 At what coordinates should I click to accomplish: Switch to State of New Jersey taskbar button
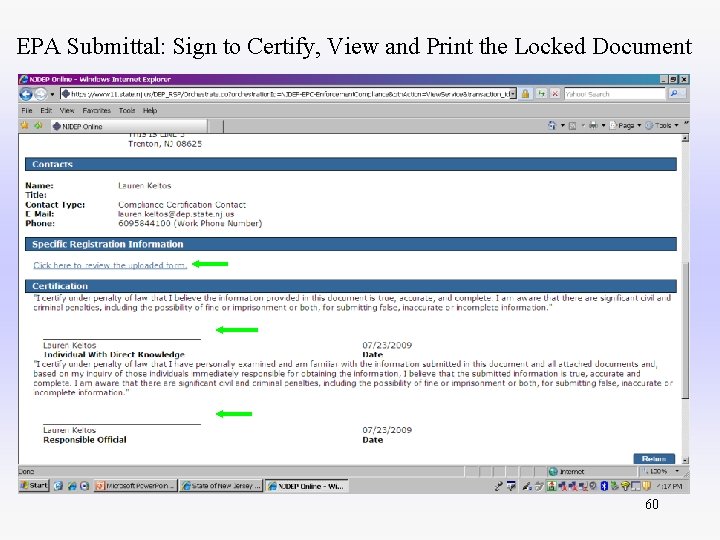pyautogui.click(x=221, y=486)
